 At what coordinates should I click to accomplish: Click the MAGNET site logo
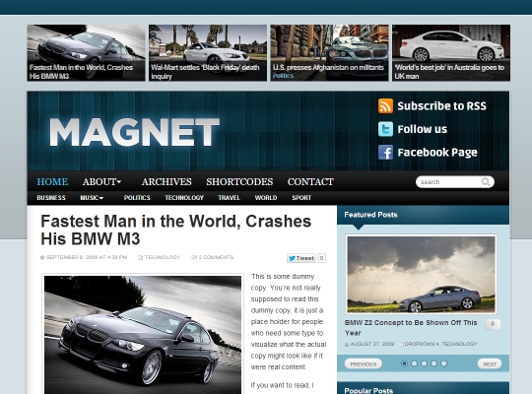click(134, 132)
